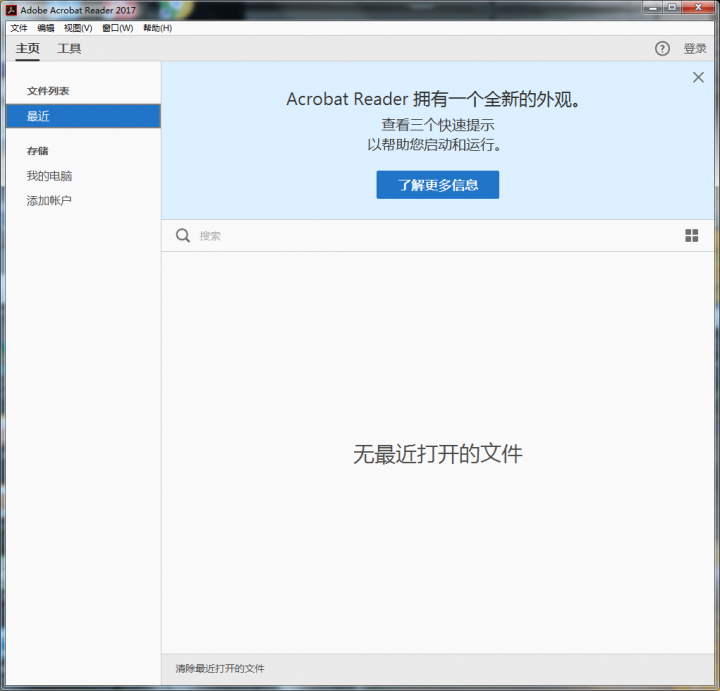Select 我的电脑 under storage
This screenshot has height=691, width=720.
(x=49, y=176)
